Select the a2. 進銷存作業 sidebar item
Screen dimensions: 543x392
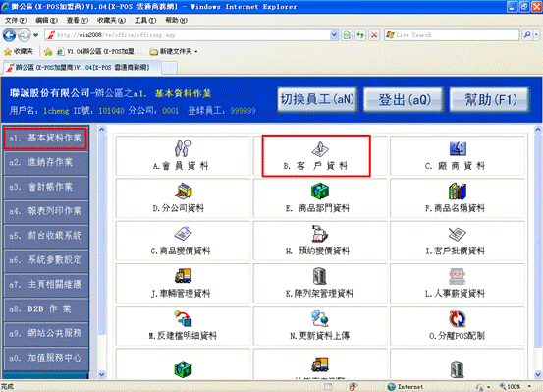46,162
